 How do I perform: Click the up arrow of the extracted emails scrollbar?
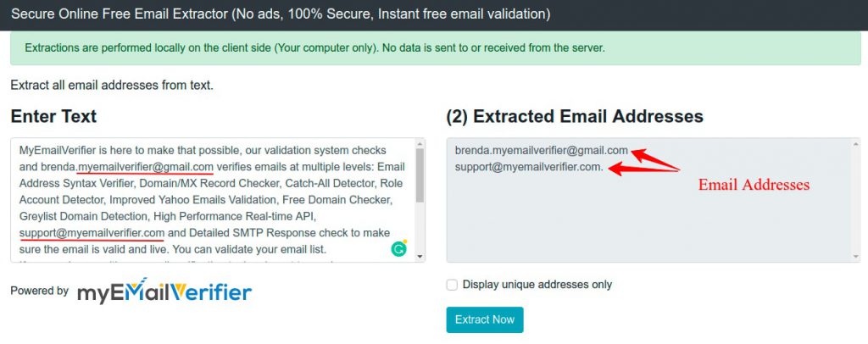tap(856, 144)
